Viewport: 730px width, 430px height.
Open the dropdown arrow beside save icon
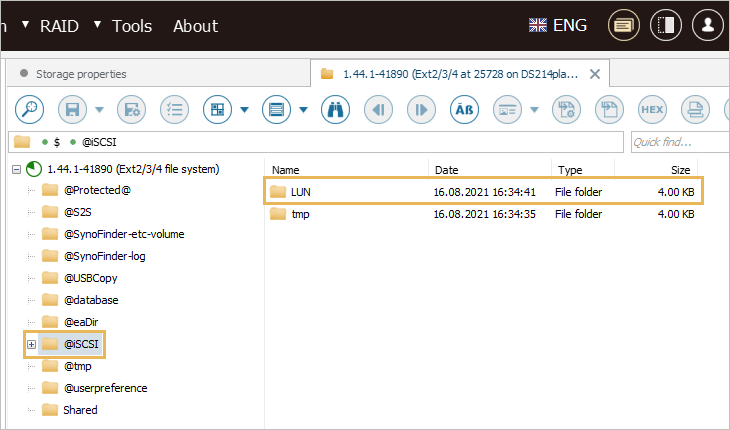(x=98, y=110)
